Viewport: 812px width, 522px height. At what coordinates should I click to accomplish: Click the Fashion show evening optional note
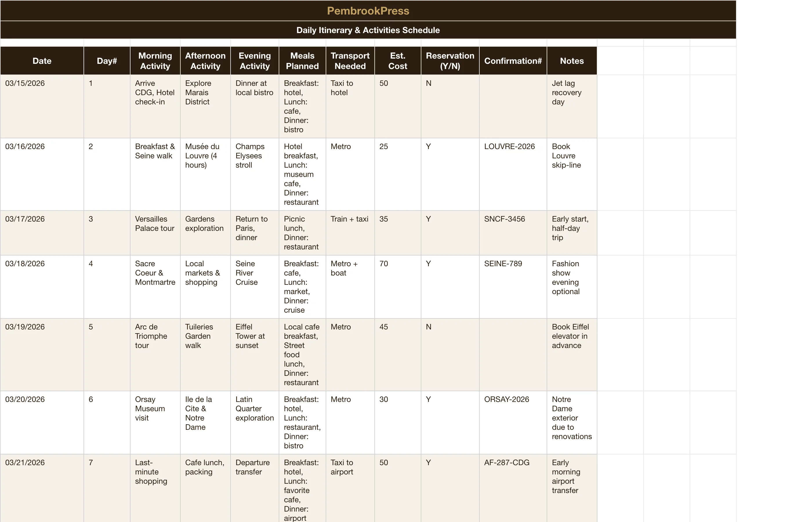572,287
